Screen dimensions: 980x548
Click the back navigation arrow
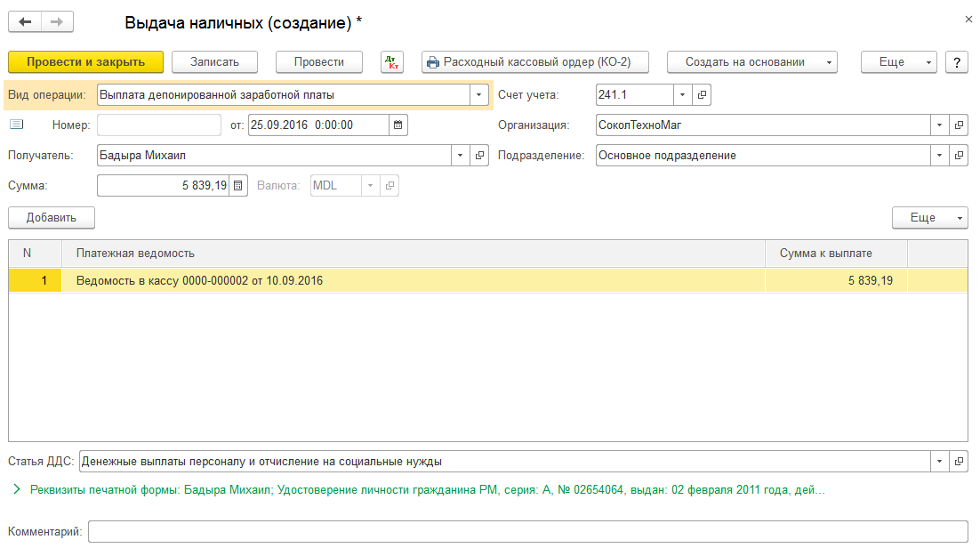(x=25, y=21)
